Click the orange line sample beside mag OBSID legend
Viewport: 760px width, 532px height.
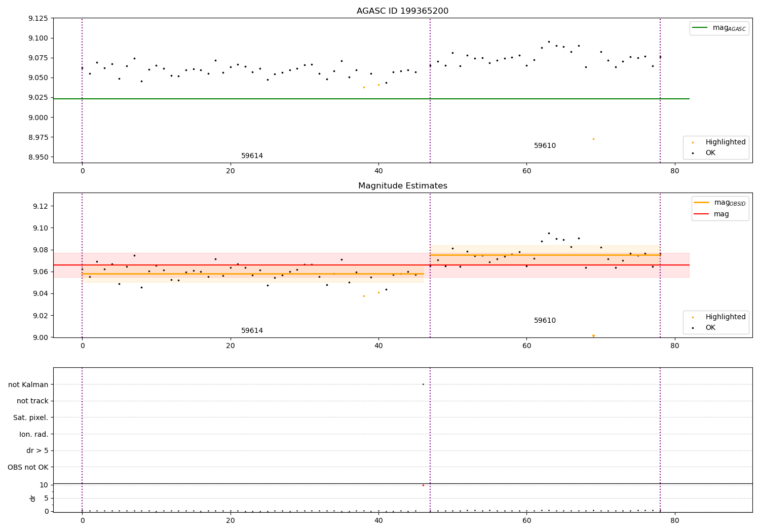[x=702, y=203]
